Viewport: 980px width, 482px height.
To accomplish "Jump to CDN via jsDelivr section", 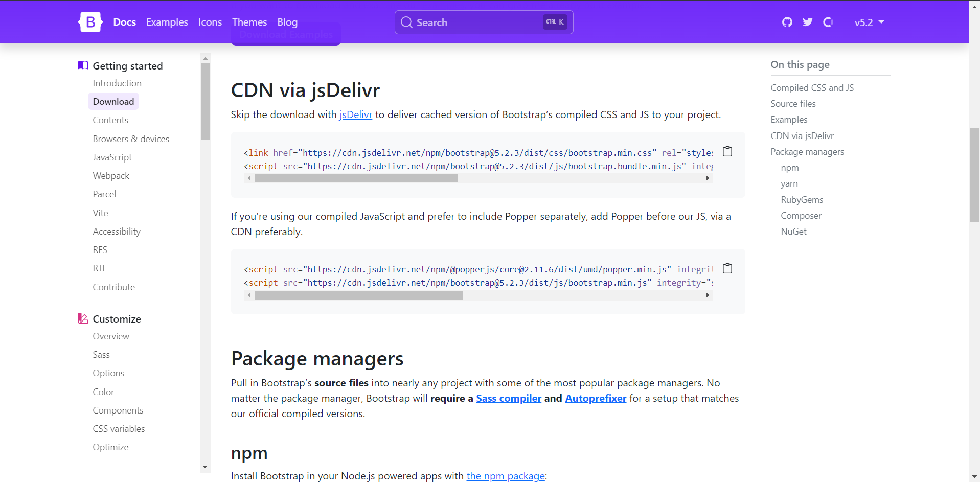I will pyautogui.click(x=802, y=136).
